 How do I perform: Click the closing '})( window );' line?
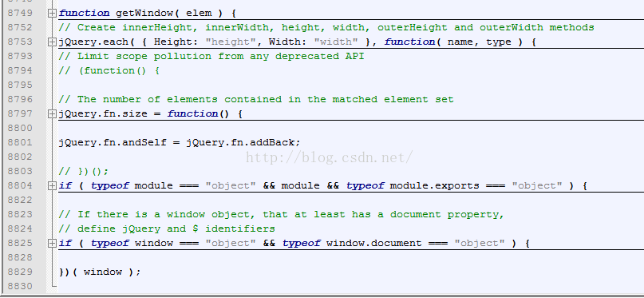(100, 272)
